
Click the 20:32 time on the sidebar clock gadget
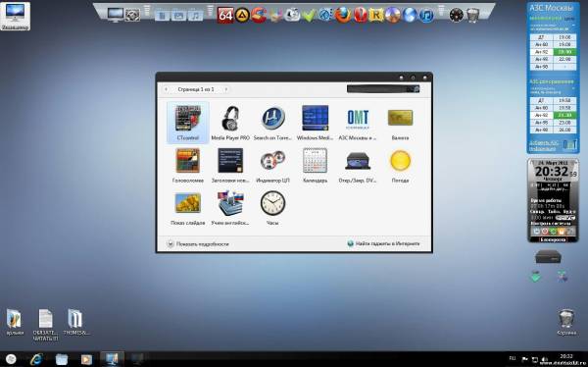(551, 172)
